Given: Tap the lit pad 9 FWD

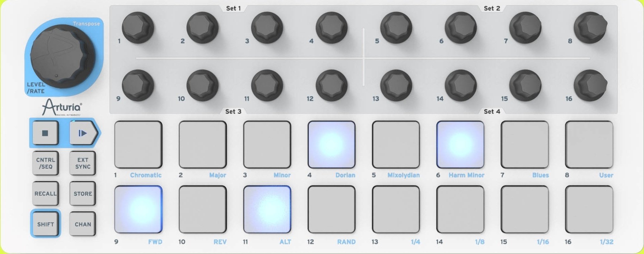Looking at the screenshot, I should pyautogui.click(x=138, y=209).
